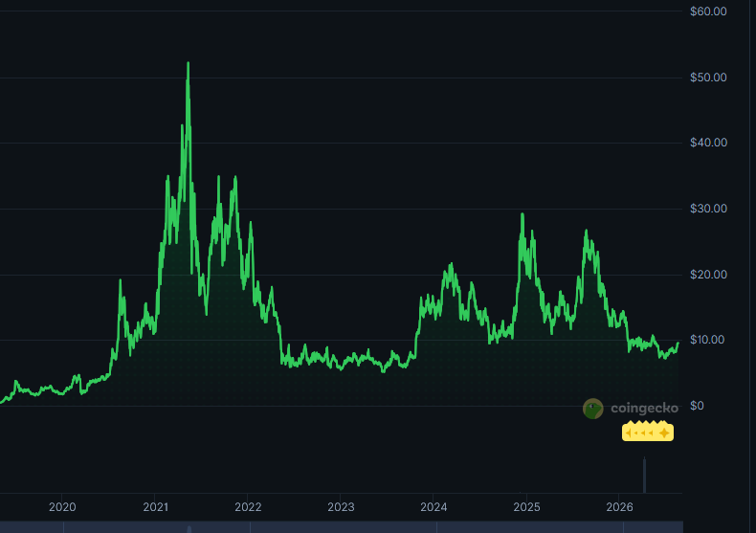
Task: Click the price line's 2021 all-time-high peak
Action: pos(188,63)
